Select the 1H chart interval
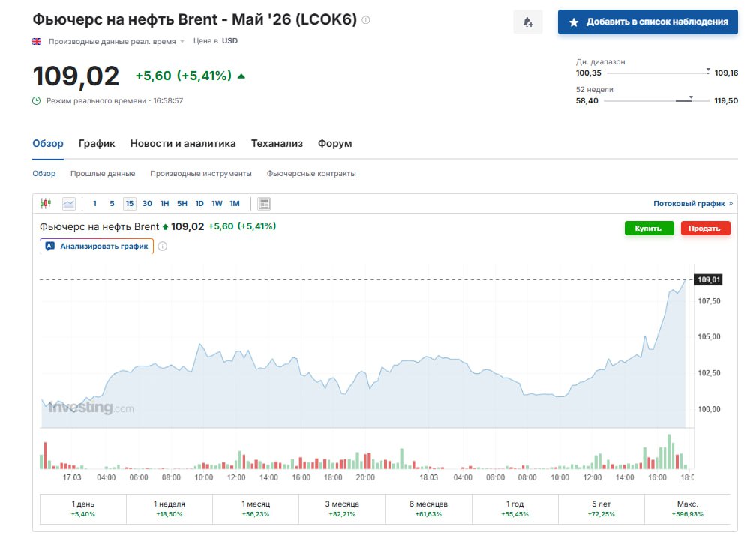Image resolution: width=756 pixels, height=538 pixels. click(x=164, y=203)
